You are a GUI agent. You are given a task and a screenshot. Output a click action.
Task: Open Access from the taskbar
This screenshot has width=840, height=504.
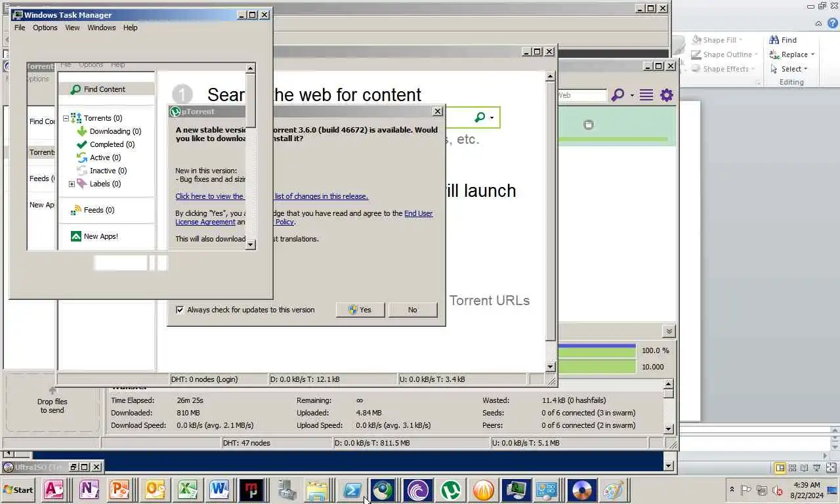[x=53, y=490]
